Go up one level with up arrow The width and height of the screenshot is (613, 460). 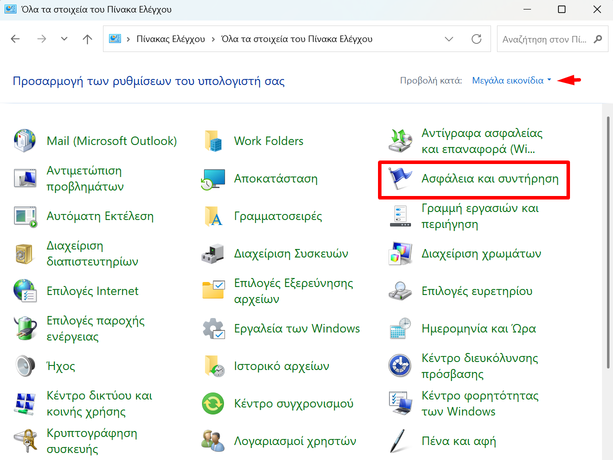(x=87, y=39)
